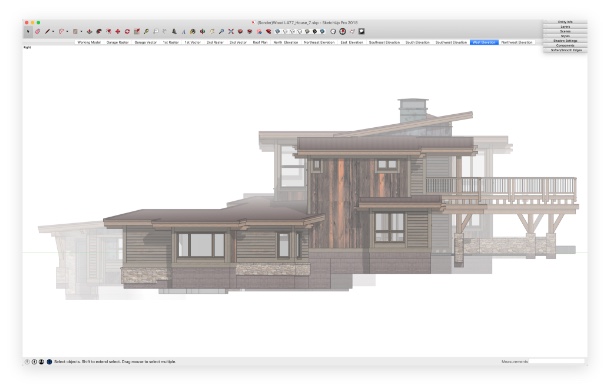Expand the Layers panel
This screenshot has height=391, width=610.
tap(565, 26)
